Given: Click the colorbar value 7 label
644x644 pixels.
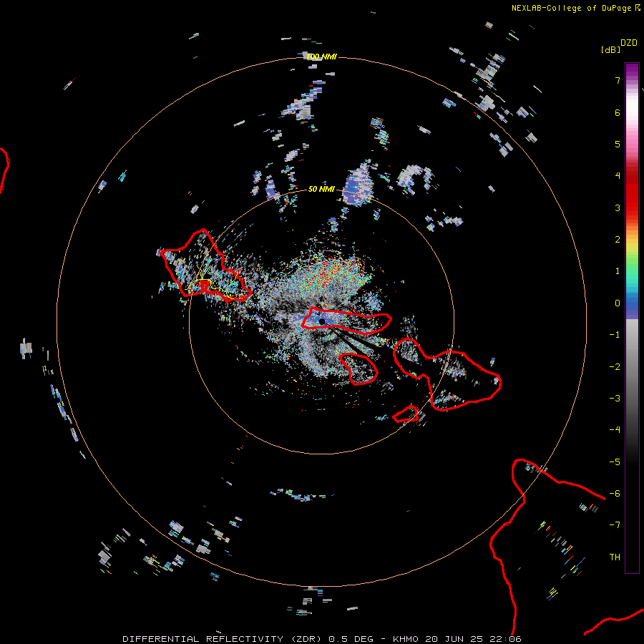Looking at the screenshot, I should [618, 80].
